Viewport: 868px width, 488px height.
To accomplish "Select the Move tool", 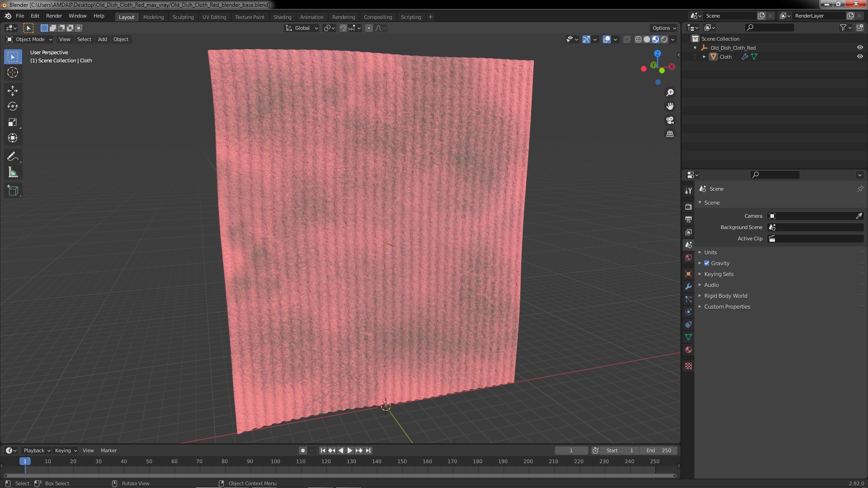I will (x=13, y=91).
